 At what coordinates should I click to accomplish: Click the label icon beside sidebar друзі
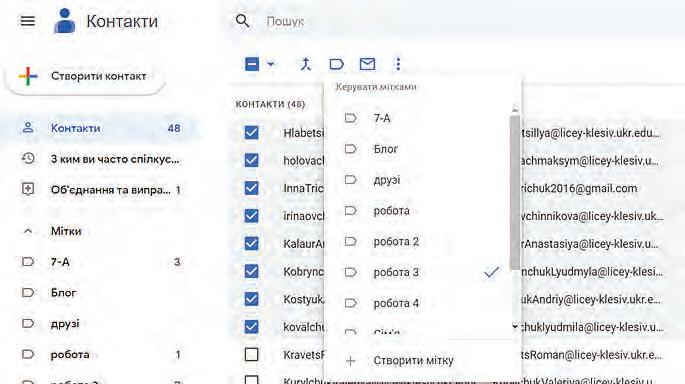[28, 323]
